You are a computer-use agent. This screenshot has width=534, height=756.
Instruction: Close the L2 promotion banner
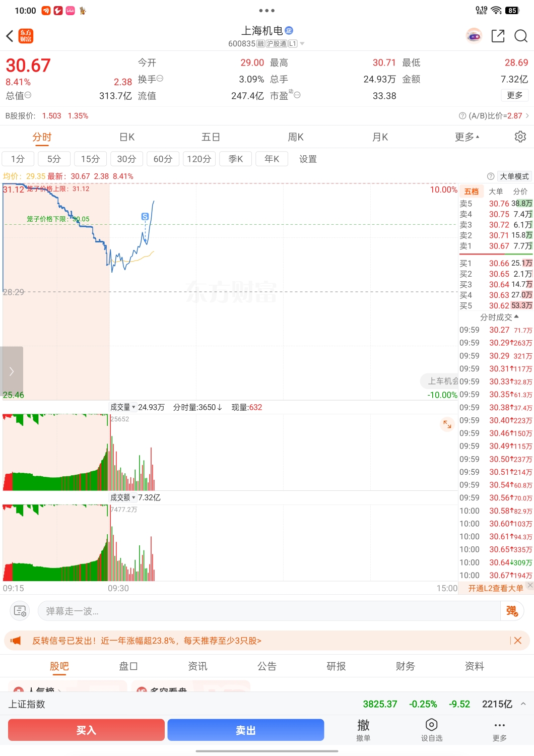530,585
